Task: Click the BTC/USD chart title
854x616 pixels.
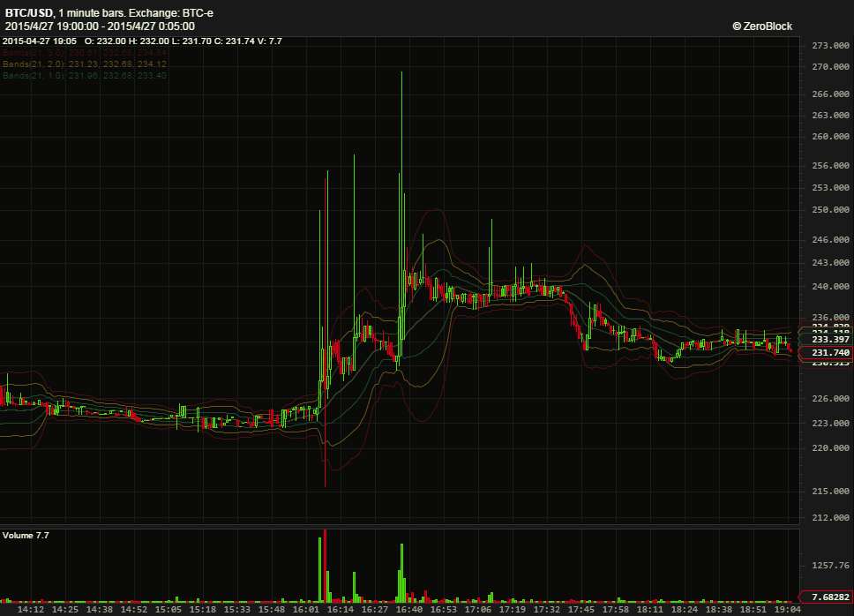Action: click(x=109, y=12)
